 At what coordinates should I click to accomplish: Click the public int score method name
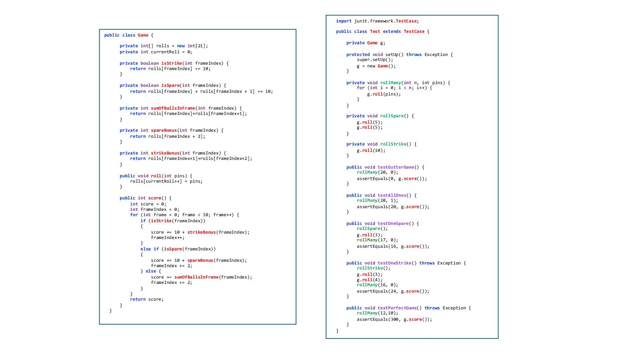tap(155, 198)
